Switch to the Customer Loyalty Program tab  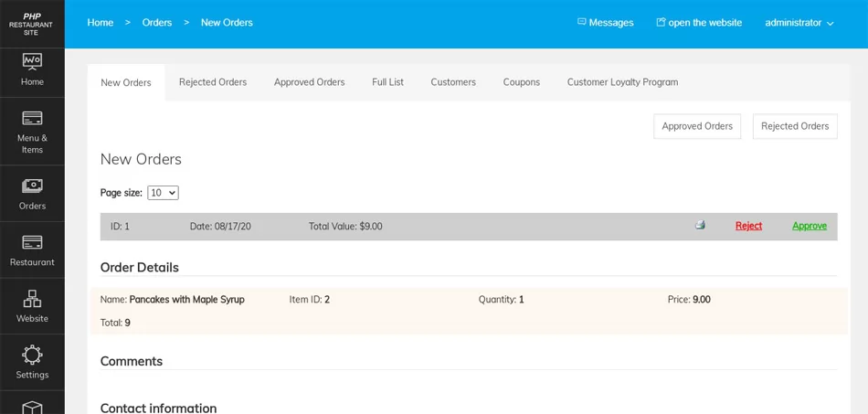click(622, 82)
